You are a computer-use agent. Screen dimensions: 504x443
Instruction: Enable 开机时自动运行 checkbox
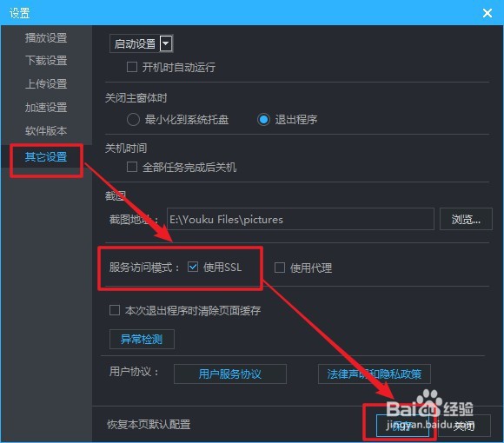(x=132, y=67)
